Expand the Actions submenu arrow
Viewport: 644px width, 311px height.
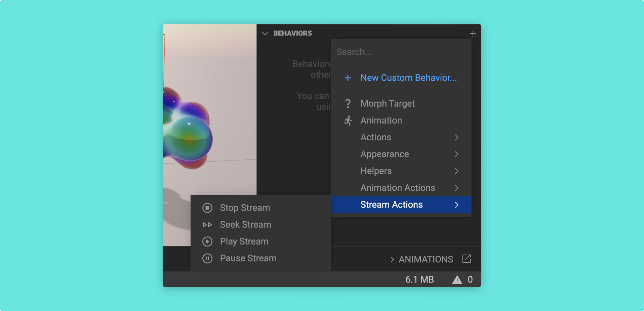[456, 137]
